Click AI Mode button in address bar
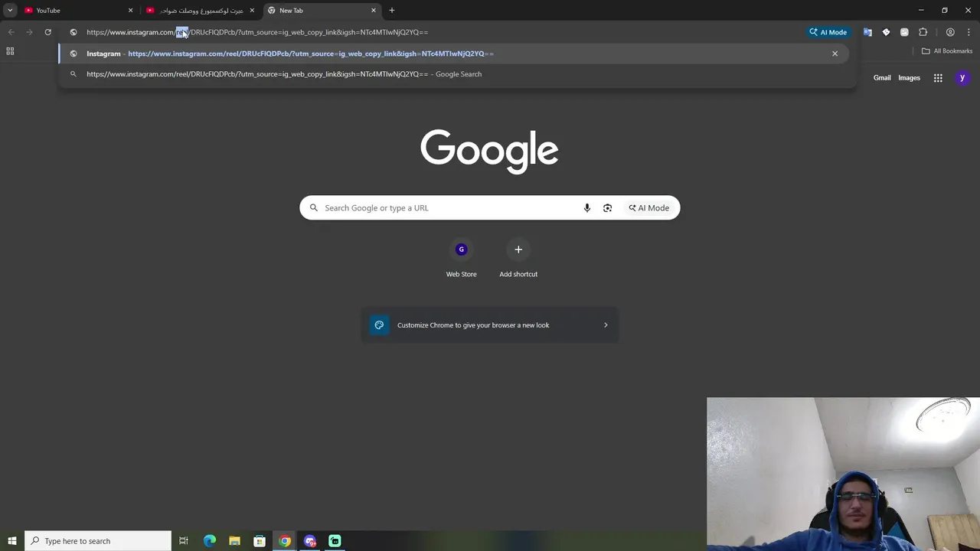The height and width of the screenshot is (551, 980). (x=828, y=32)
